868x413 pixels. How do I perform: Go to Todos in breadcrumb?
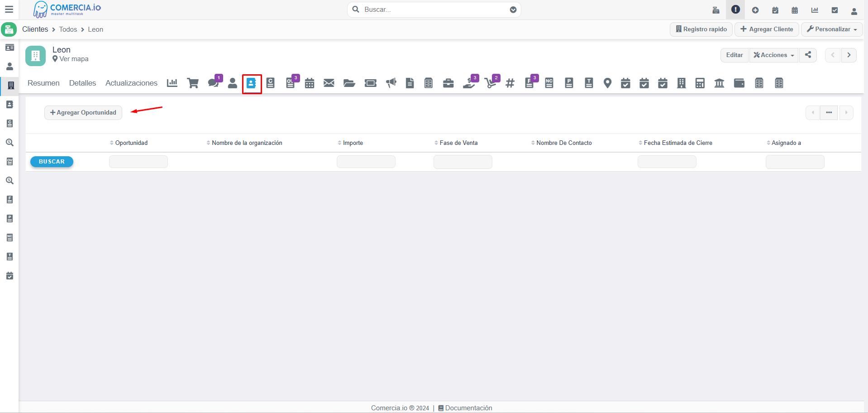[x=68, y=29]
